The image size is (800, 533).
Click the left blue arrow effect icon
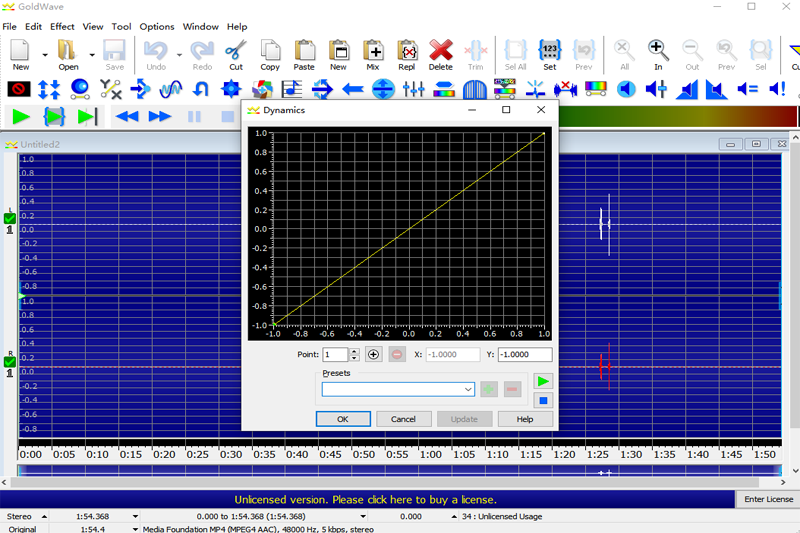point(353,89)
